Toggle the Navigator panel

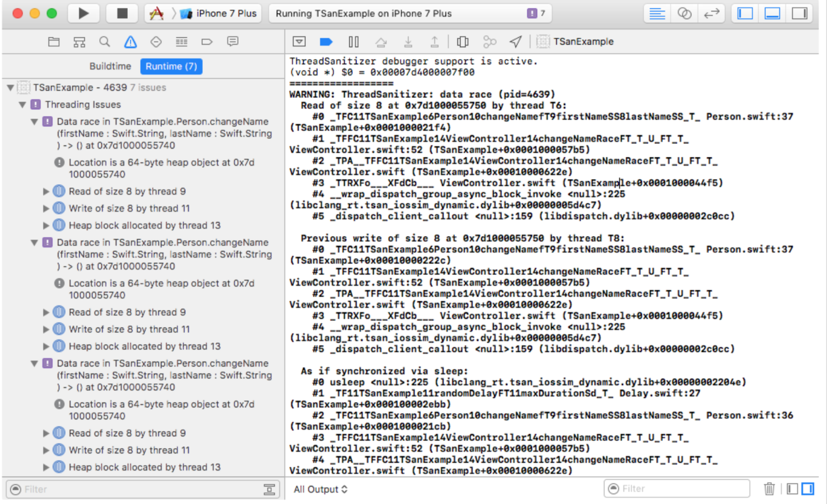point(745,13)
